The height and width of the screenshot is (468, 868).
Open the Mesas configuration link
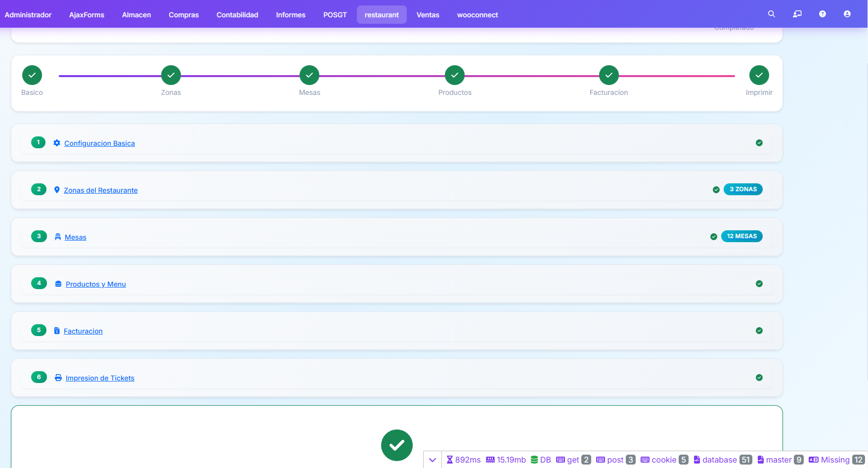76,237
